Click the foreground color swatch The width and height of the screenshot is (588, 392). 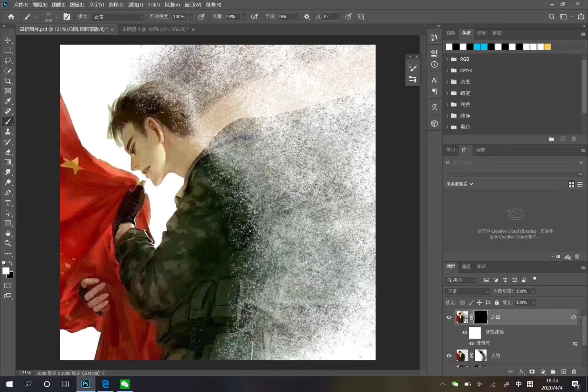(6, 271)
